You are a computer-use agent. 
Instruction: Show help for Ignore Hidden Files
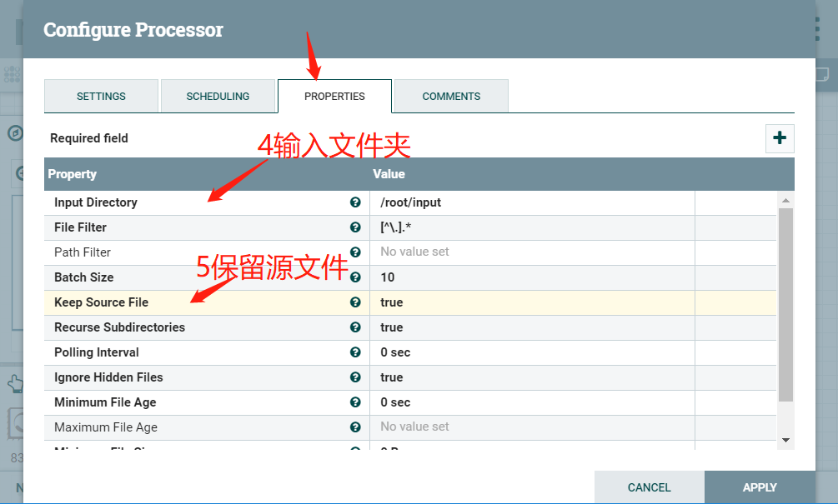(355, 377)
